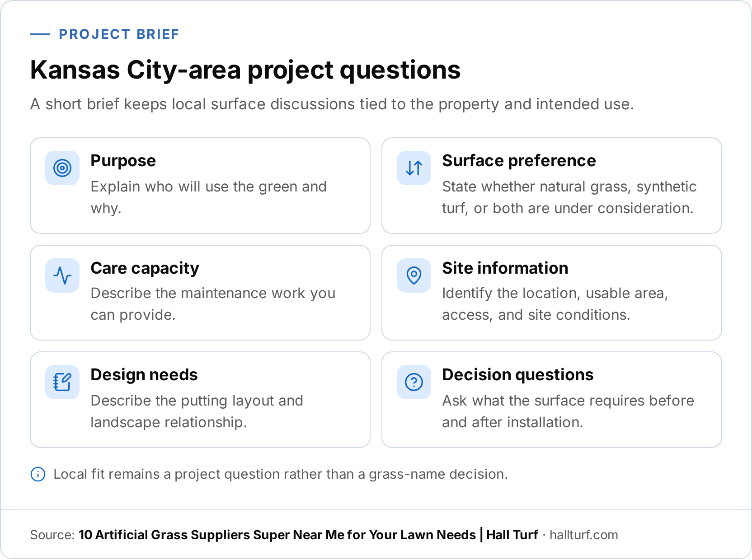Select the Purpose card heading
The image size is (752, 560).
123,161
